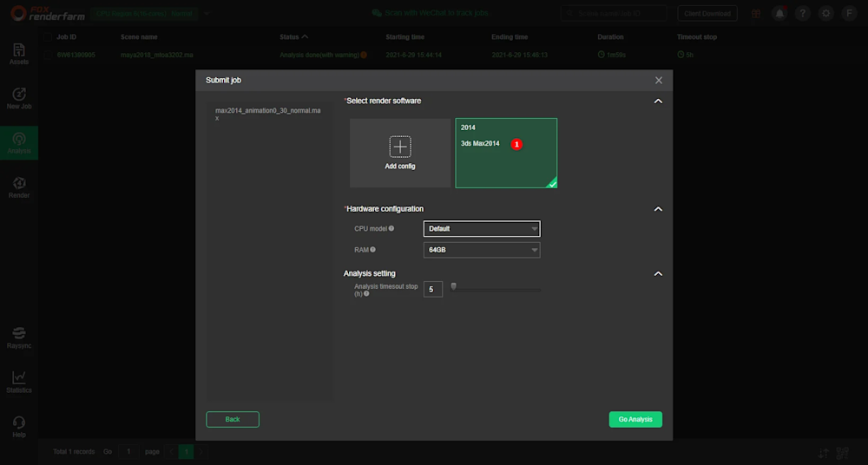
Task: Click the Back button
Action: click(x=233, y=419)
